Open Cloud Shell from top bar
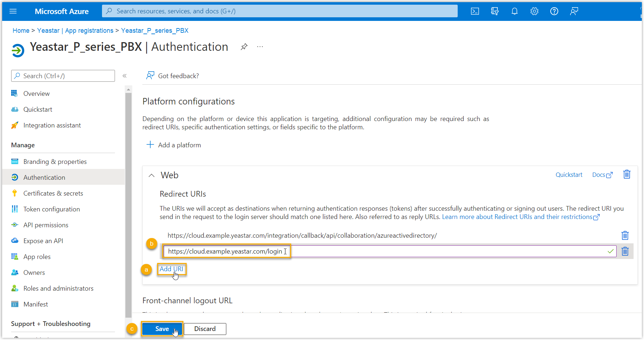644x340 pixels. click(x=475, y=11)
